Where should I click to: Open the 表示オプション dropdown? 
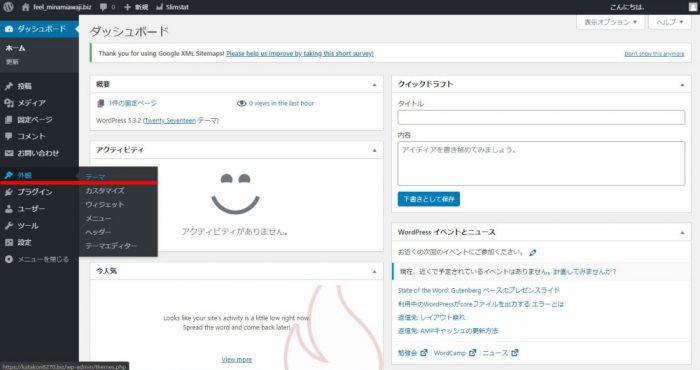611,22
